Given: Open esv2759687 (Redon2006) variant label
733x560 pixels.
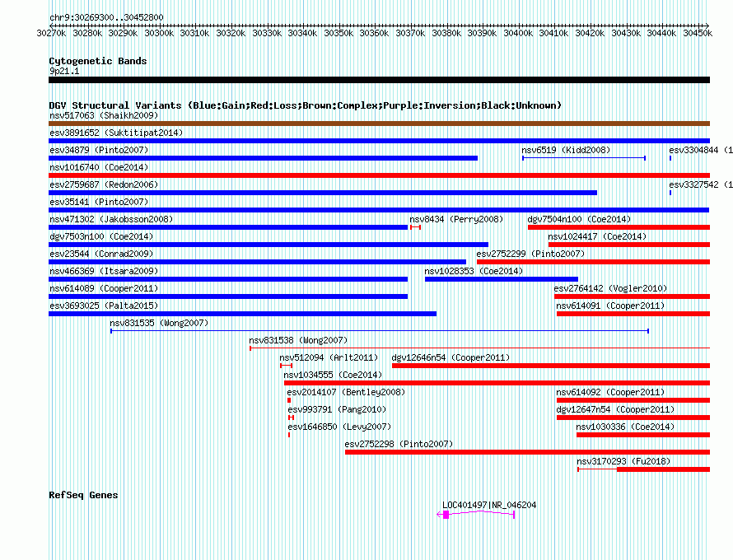Looking at the screenshot, I should click(x=104, y=184).
